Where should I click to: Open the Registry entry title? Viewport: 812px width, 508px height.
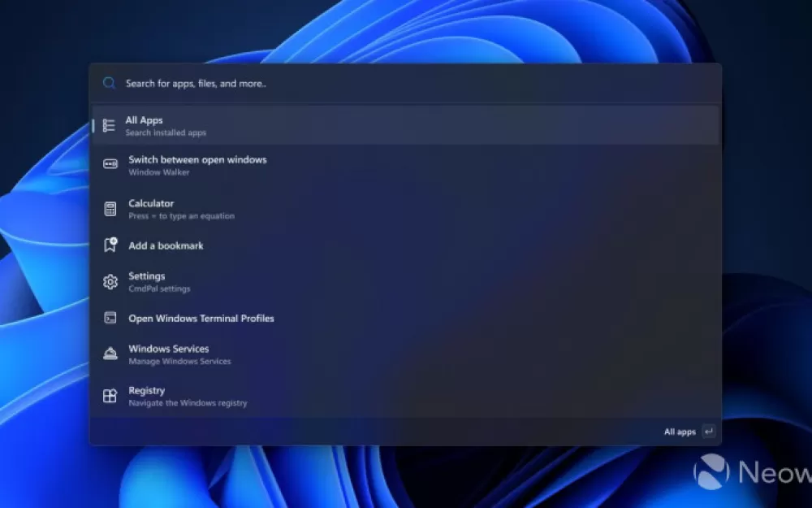point(146,390)
